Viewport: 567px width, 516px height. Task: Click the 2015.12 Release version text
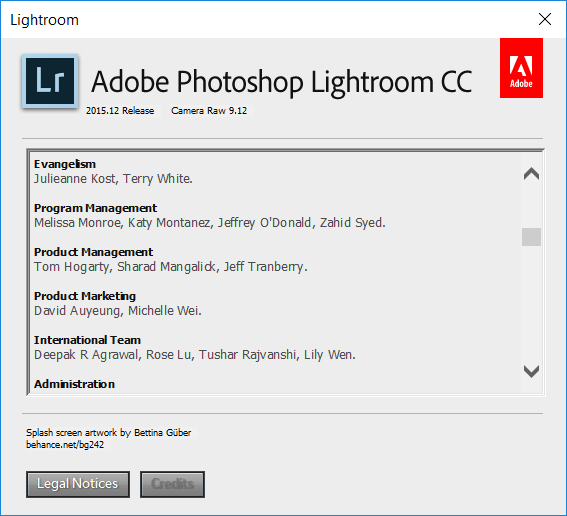pos(120,111)
